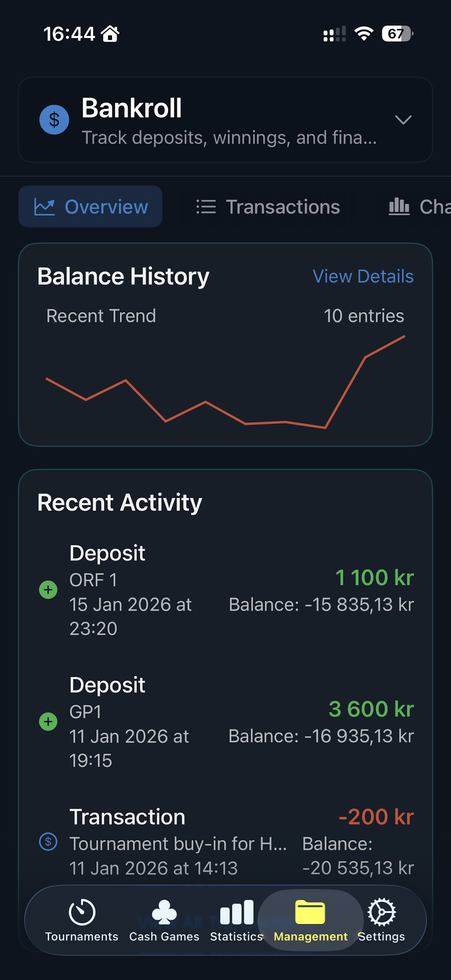Tap the blue dollar Bankroll icon
451x980 pixels.
point(54,120)
